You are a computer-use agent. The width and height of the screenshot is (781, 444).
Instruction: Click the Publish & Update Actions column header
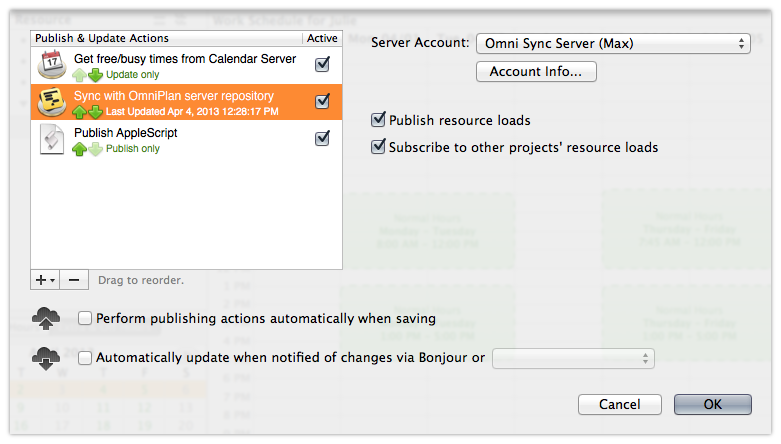click(166, 38)
